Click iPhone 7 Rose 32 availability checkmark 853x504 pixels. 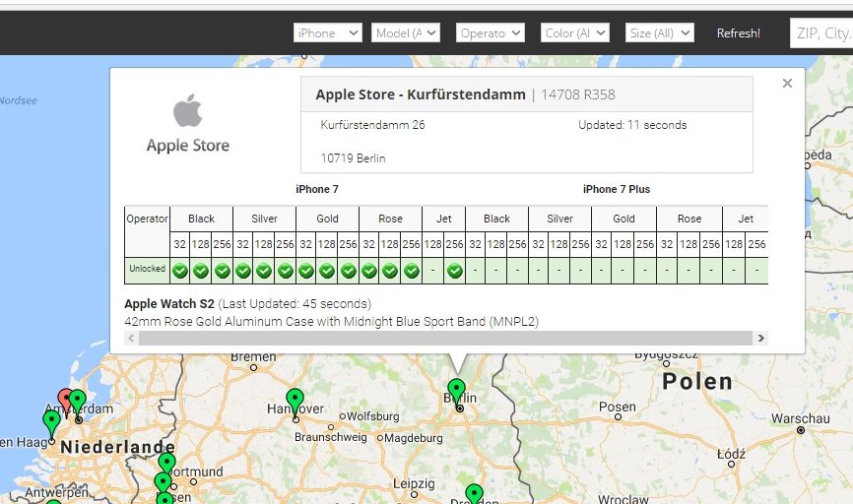pos(369,271)
